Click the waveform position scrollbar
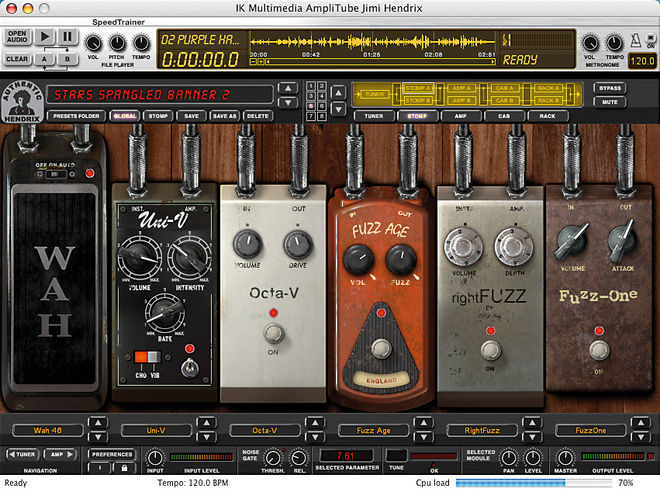Image resolution: width=660 pixels, height=492 pixels. pyautogui.click(x=381, y=62)
